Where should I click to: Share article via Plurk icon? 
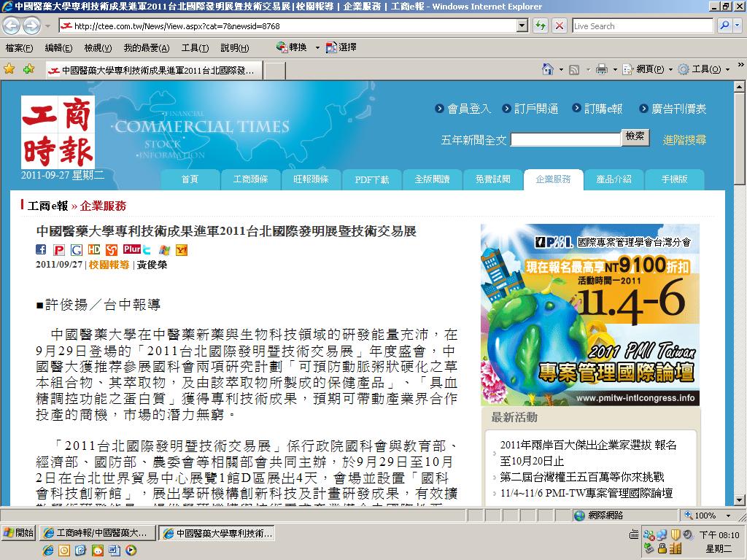pos(131,249)
